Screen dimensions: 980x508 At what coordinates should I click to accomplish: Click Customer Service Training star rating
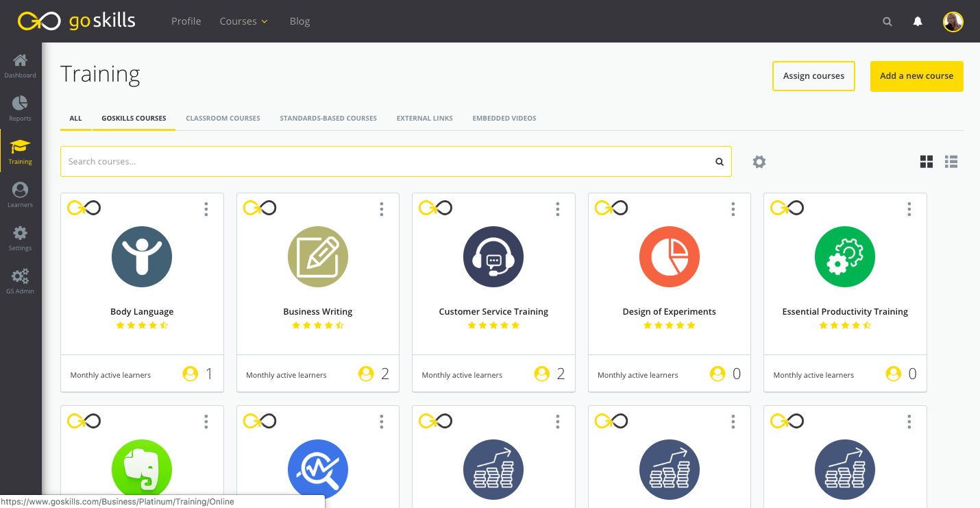(x=493, y=326)
